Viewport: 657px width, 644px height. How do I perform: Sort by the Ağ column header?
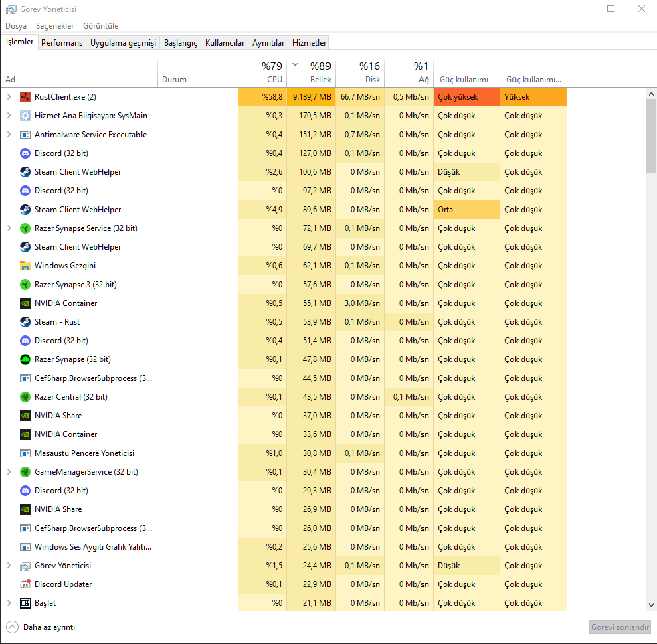click(409, 74)
